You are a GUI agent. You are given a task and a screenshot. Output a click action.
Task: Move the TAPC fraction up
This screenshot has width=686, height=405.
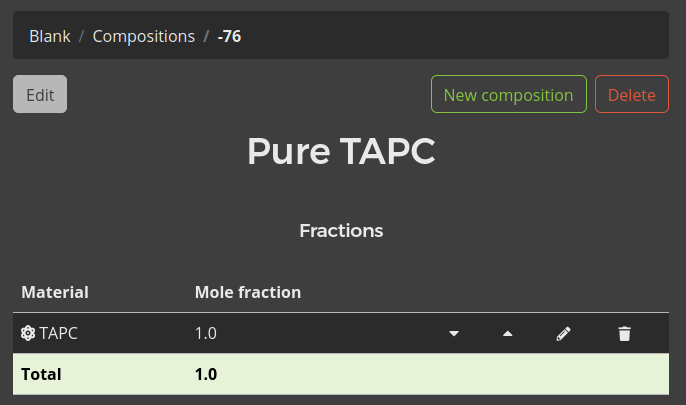click(508, 334)
